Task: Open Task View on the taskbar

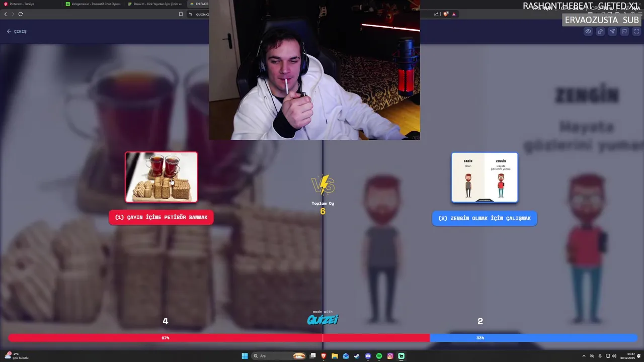Action: pyautogui.click(x=312, y=356)
